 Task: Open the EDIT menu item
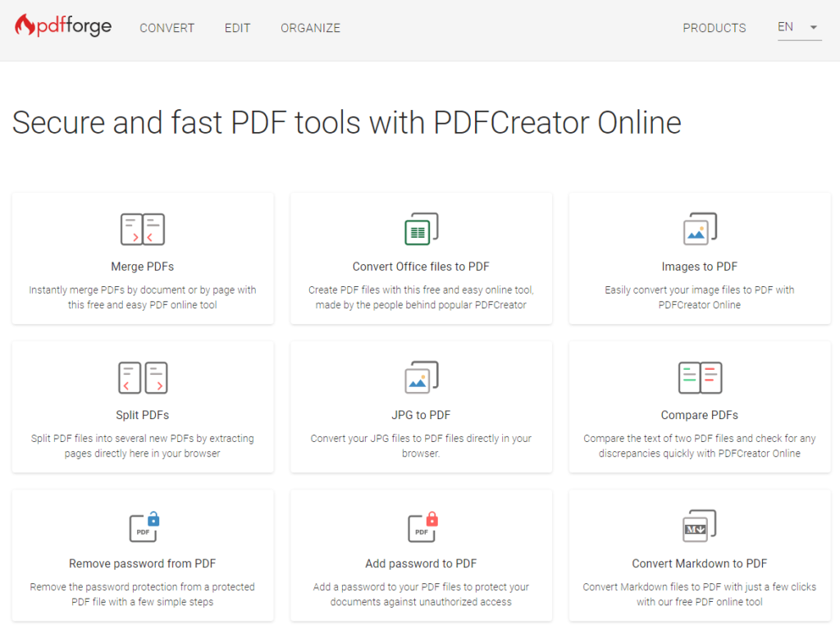click(x=237, y=28)
